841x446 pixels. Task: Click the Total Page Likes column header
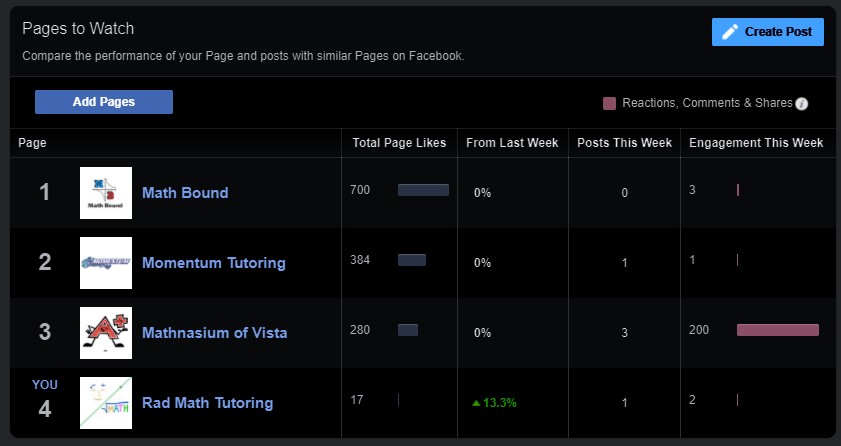(x=399, y=143)
